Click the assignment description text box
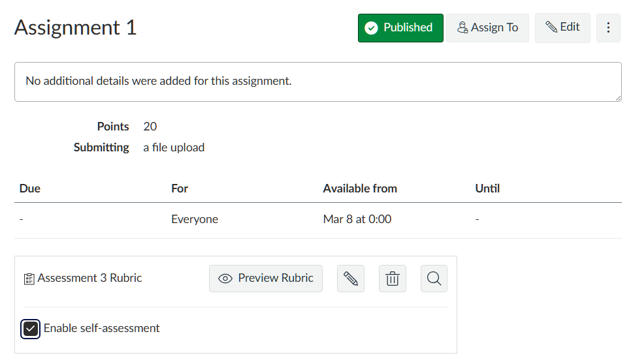 pyautogui.click(x=318, y=82)
